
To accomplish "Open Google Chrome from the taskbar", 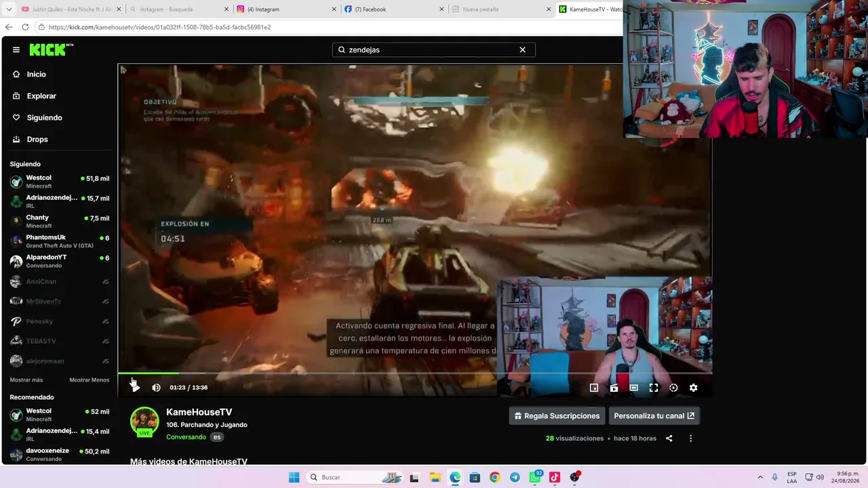I will tap(495, 477).
